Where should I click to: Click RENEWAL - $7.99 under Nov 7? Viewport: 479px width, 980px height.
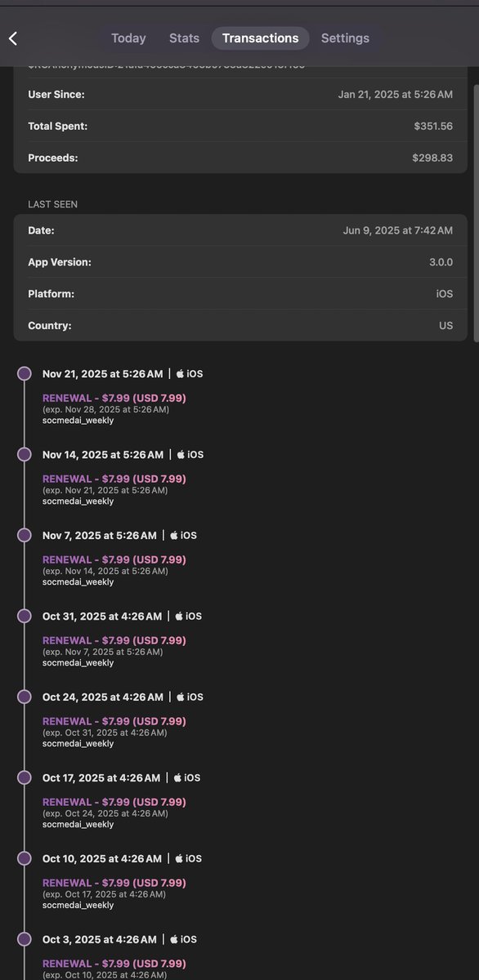[114, 559]
